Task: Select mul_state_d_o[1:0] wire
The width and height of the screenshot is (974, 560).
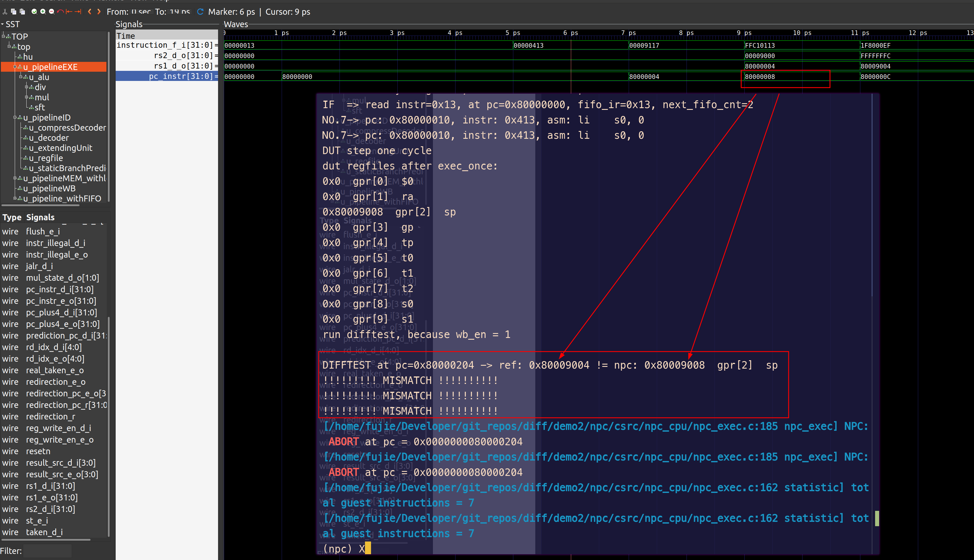Action: 62,278
